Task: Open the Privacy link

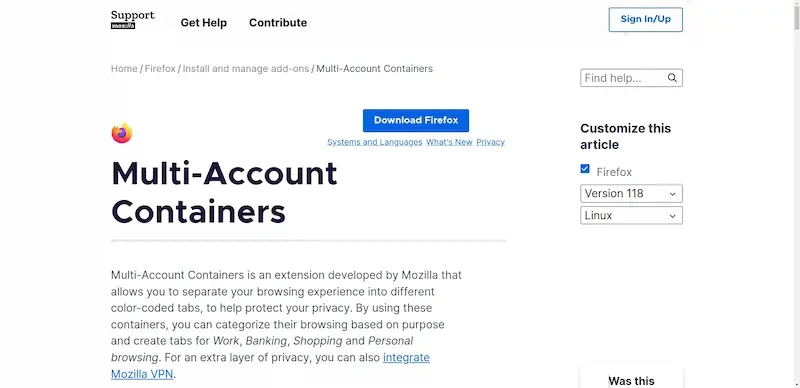Action: click(490, 142)
